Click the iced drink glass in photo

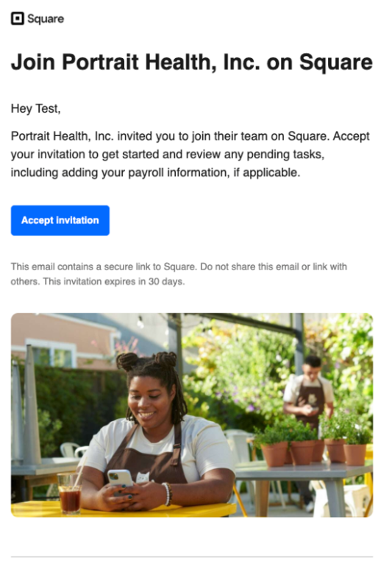coord(69,493)
